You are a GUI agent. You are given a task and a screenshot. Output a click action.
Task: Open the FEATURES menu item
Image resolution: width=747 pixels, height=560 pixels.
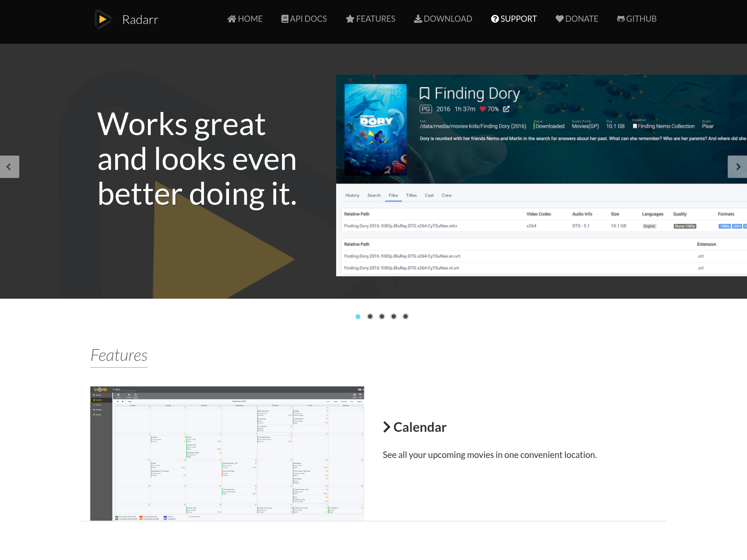tap(375, 19)
